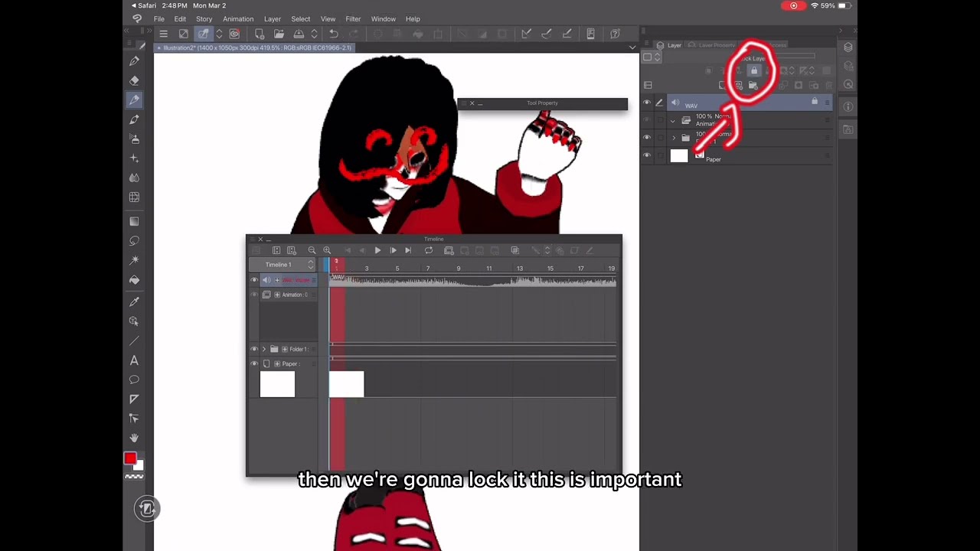The width and height of the screenshot is (980, 551).
Task: Toggle the Lock Layer button
Action: click(754, 71)
